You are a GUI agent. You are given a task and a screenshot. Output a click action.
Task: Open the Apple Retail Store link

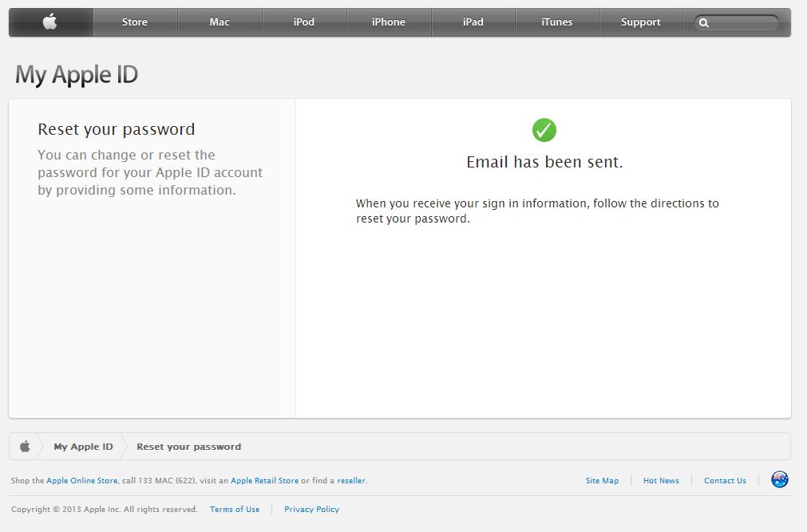click(x=264, y=480)
